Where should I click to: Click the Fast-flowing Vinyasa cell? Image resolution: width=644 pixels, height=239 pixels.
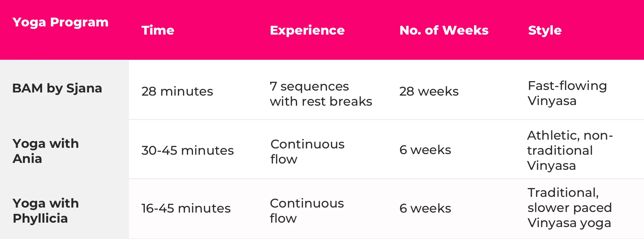(567, 93)
